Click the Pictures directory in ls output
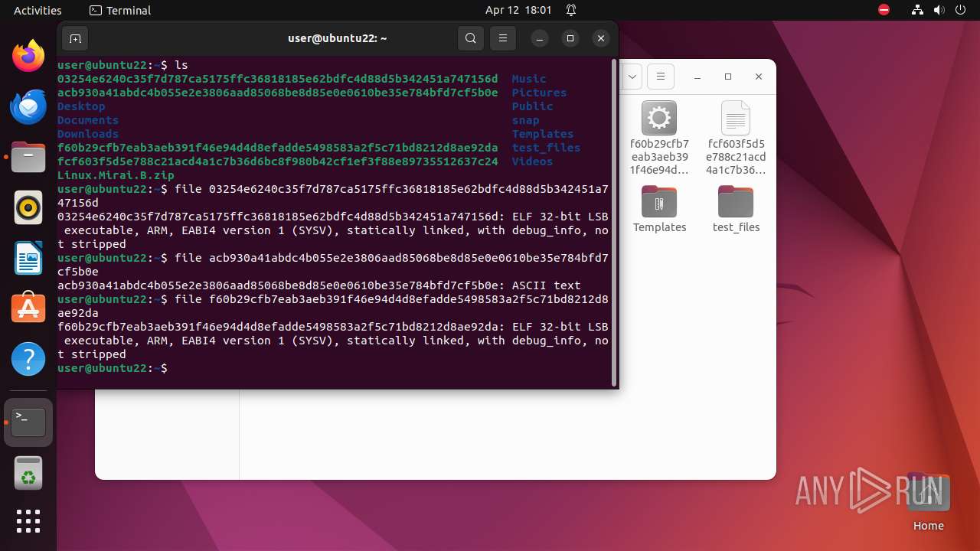 (x=540, y=93)
